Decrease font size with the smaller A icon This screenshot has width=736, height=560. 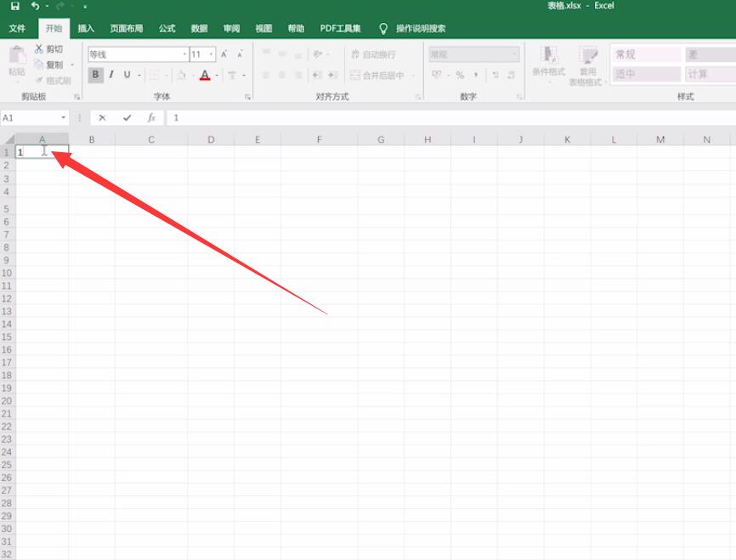[x=240, y=54]
